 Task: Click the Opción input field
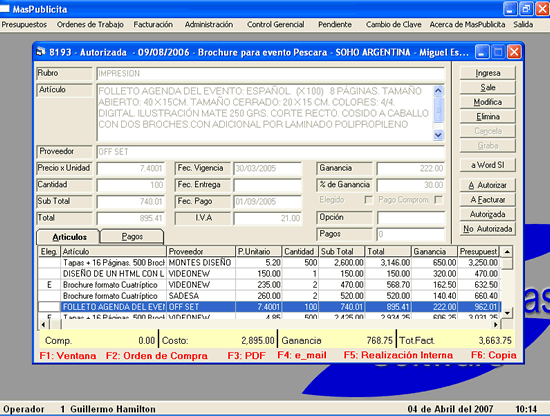coord(410,217)
